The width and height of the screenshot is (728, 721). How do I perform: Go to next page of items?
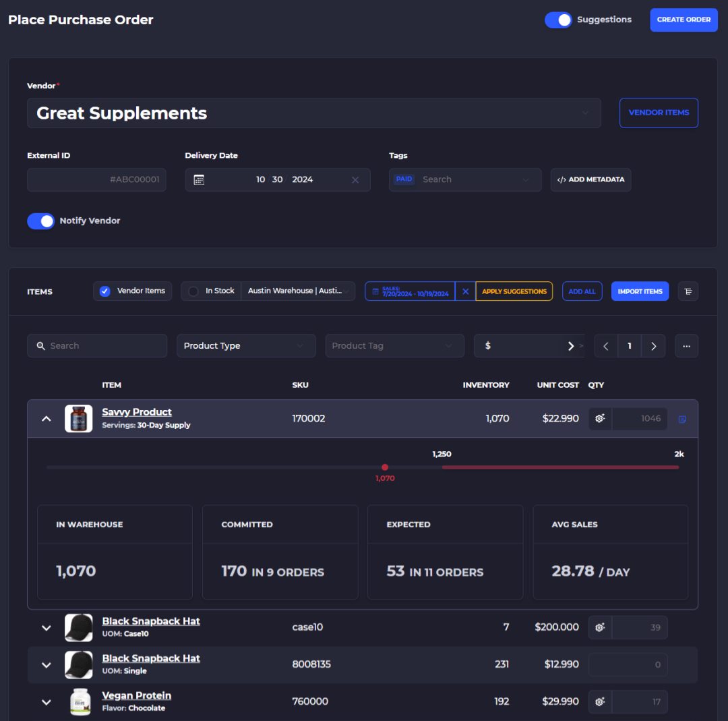click(653, 346)
